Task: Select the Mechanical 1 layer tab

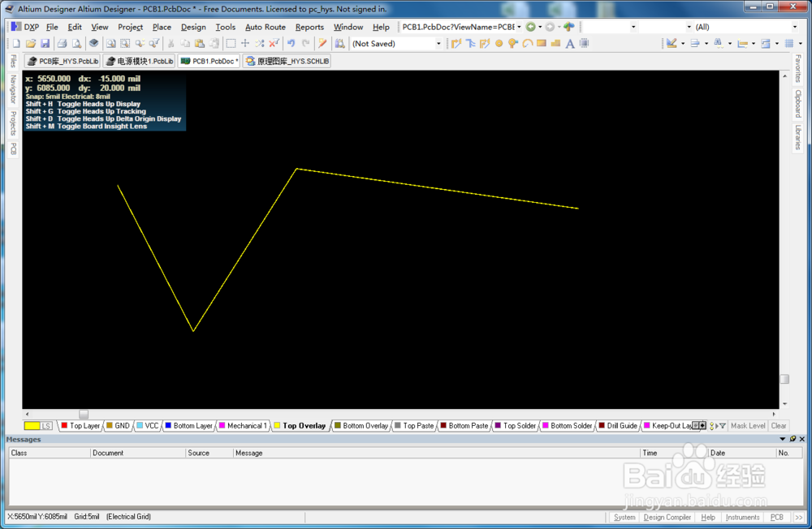Action: (243, 425)
